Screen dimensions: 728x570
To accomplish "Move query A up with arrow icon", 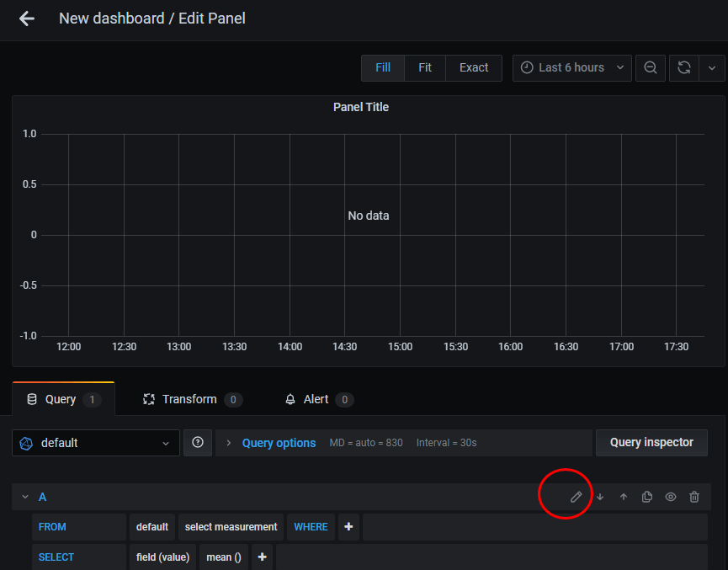I will (x=624, y=497).
